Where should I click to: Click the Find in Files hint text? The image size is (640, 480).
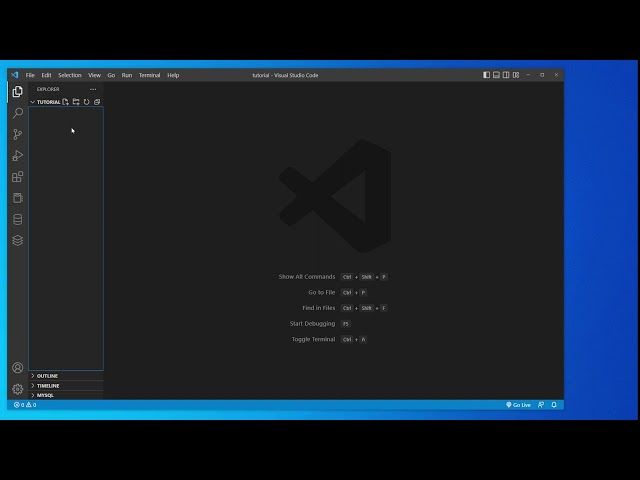pos(319,308)
